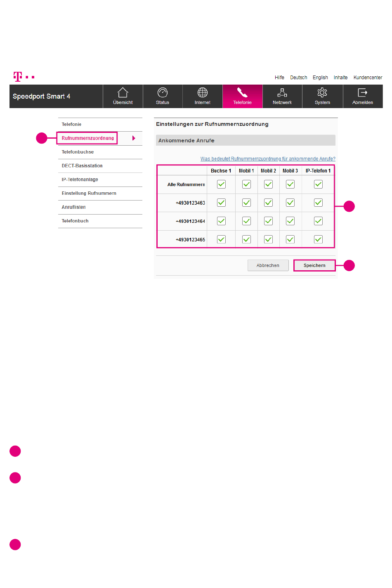Uncheck +4930123464 for IP-Telefon 1
Viewport: 392px width, 588px height.
318,221
